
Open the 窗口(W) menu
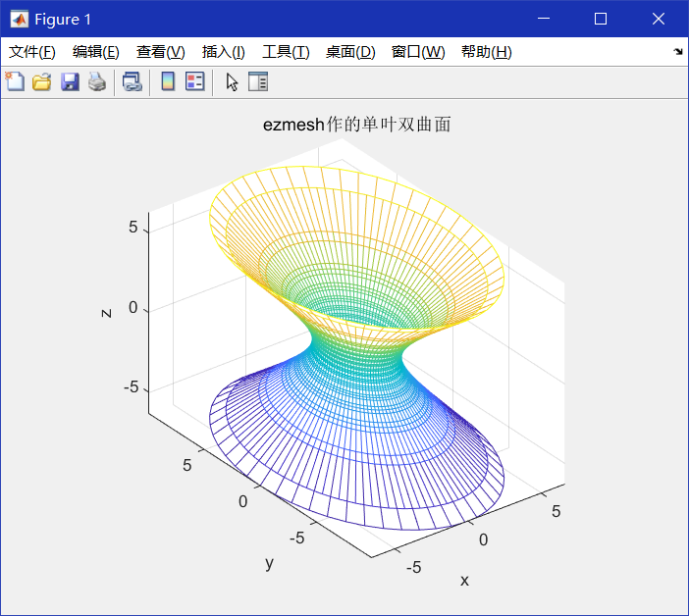pos(418,52)
